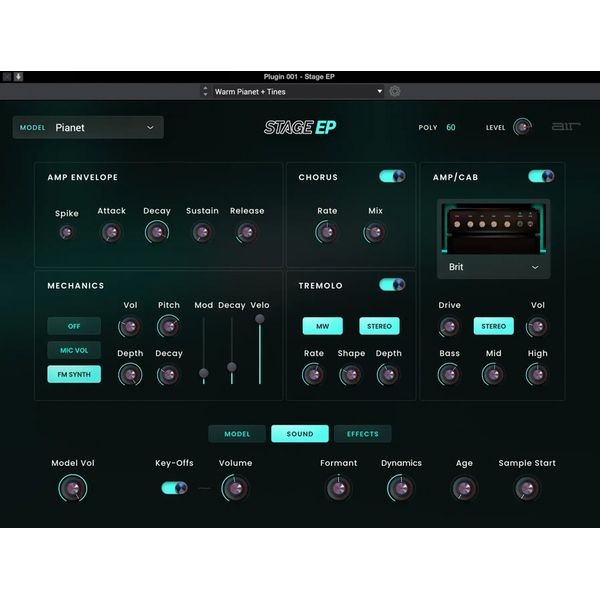Toggle the Tremolo switch
Viewport: 600px width, 600px height.
[392, 284]
